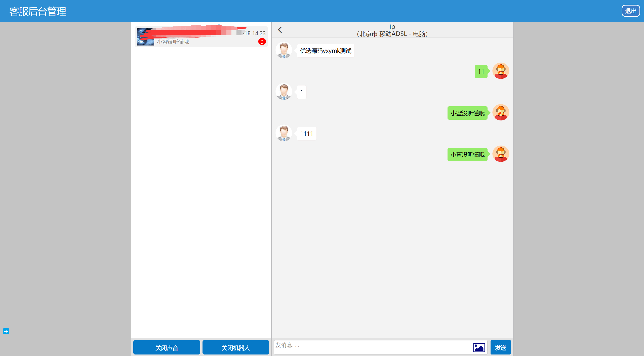Image resolution: width=644 pixels, height=356 pixels.
Task: Focus the 发消息 message input box
Action: coord(373,347)
